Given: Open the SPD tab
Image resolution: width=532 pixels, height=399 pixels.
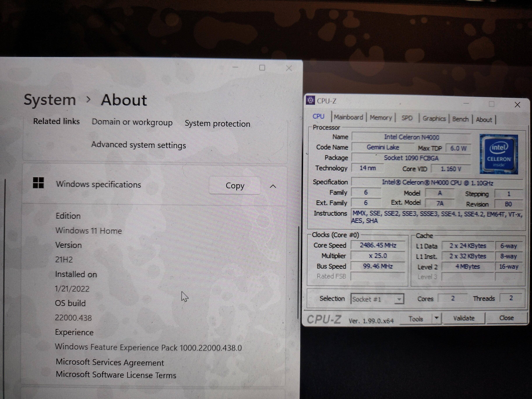Looking at the screenshot, I should pyautogui.click(x=407, y=118).
